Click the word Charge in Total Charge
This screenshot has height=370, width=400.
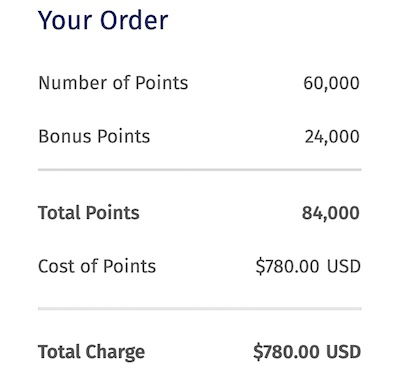point(115,352)
